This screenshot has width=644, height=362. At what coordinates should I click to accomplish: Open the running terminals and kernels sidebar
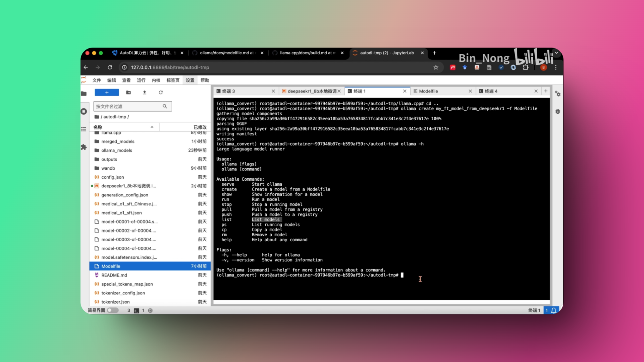(x=84, y=112)
